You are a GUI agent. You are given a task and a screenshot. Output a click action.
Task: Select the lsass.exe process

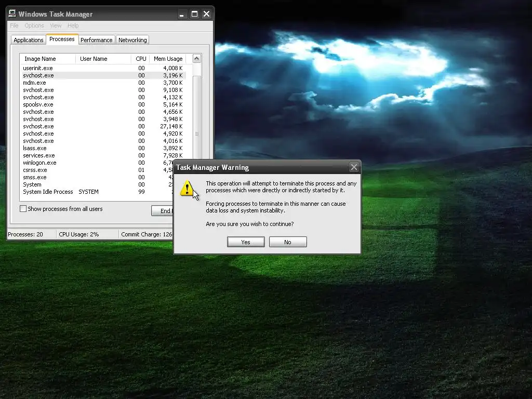click(104, 148)
